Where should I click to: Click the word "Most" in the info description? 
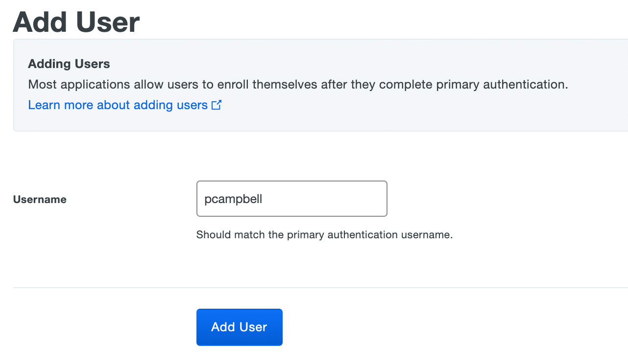point(40,84)
